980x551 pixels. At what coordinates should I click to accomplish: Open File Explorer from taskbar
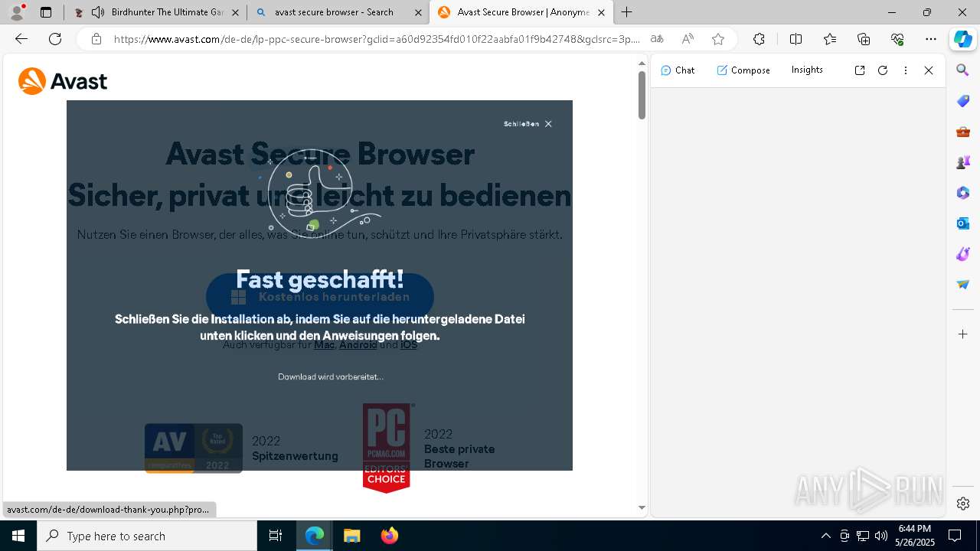[351, 536]
